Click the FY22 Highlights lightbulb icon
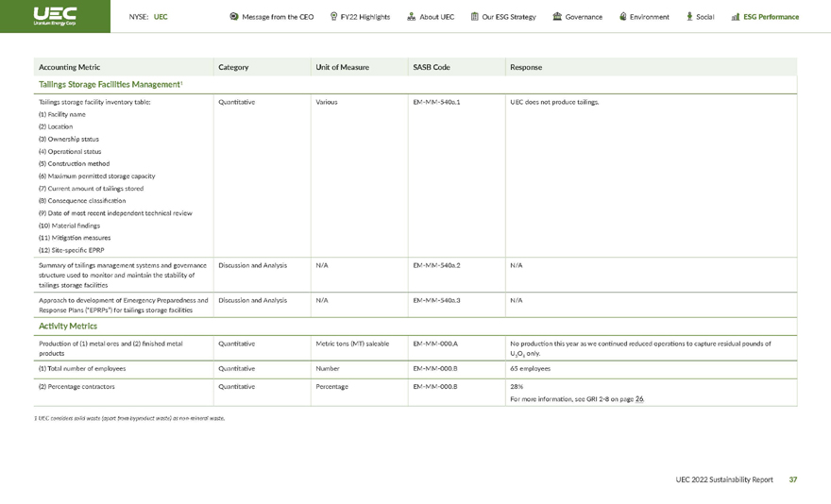 point(334,17)
